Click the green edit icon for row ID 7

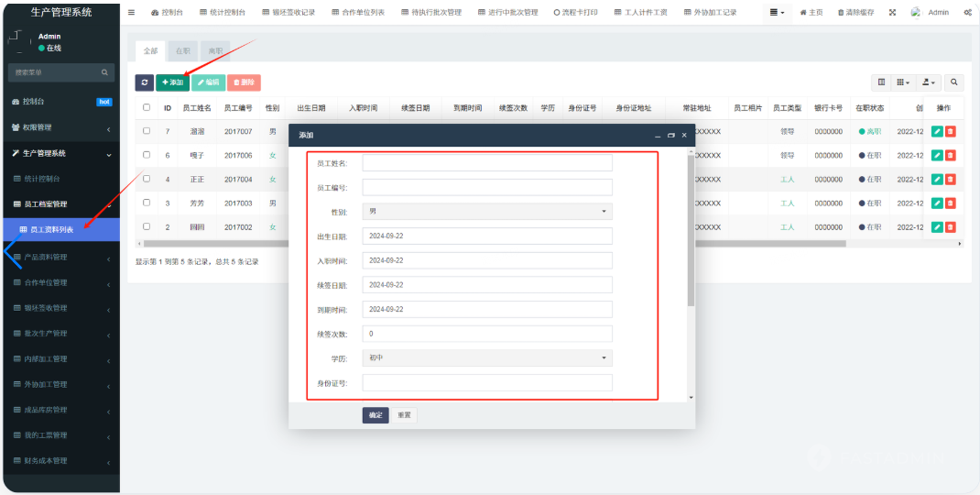[x=937, y=131]
